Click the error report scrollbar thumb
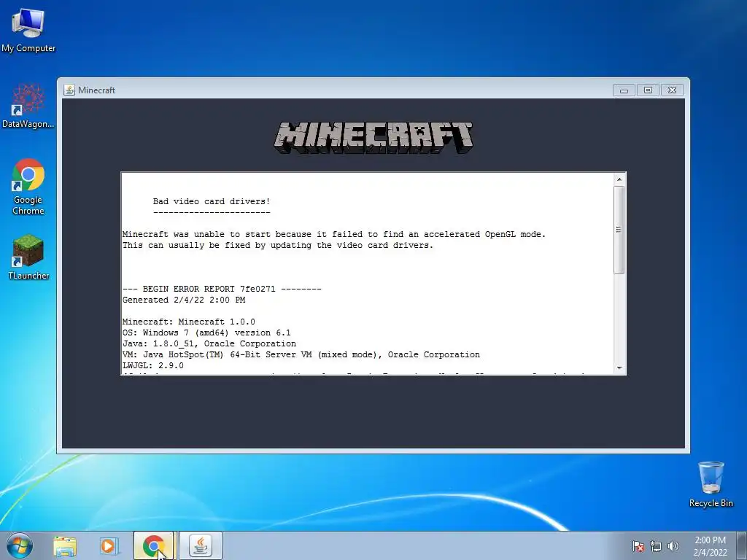Screen dimensions: 747x560 (619, 230)
